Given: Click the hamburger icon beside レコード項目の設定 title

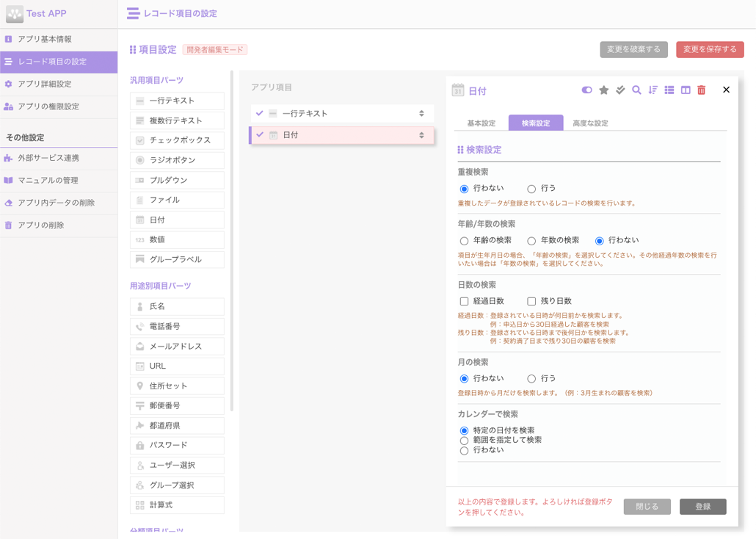Looking at the screenshot, I should point(133,13).
